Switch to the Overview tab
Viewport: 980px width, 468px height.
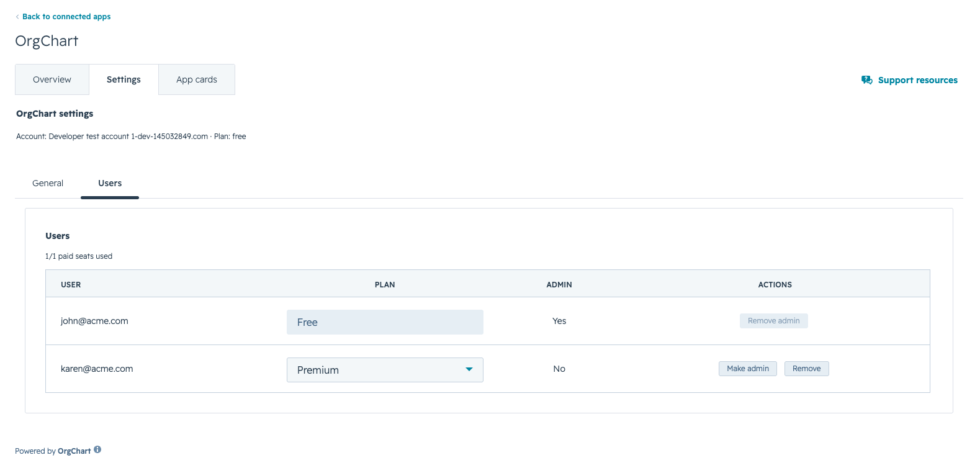(52, 79)
